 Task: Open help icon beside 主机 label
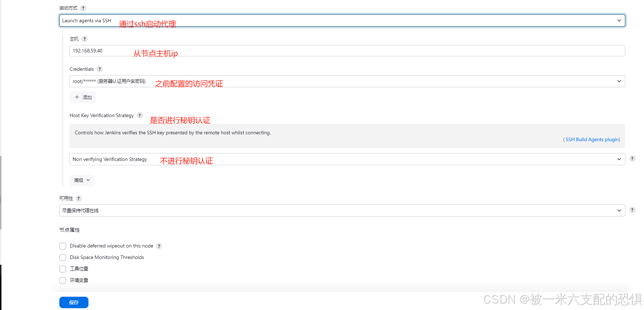coord(85,39)
